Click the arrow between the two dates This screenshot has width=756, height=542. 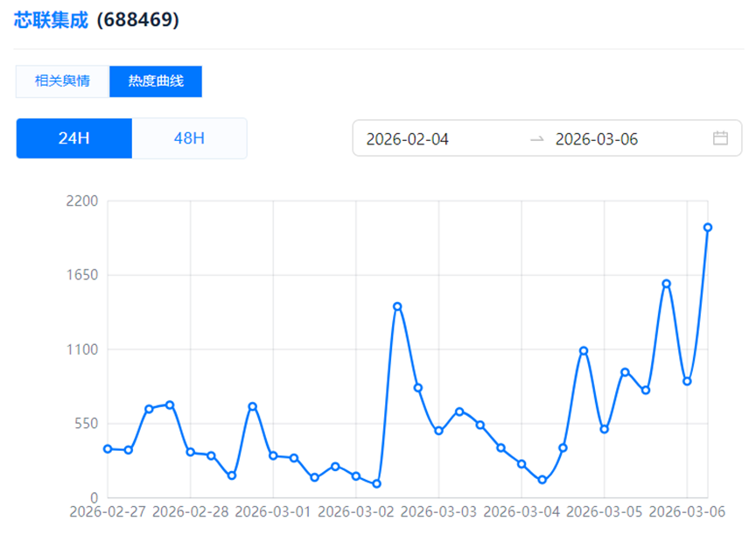click(537, 138)
